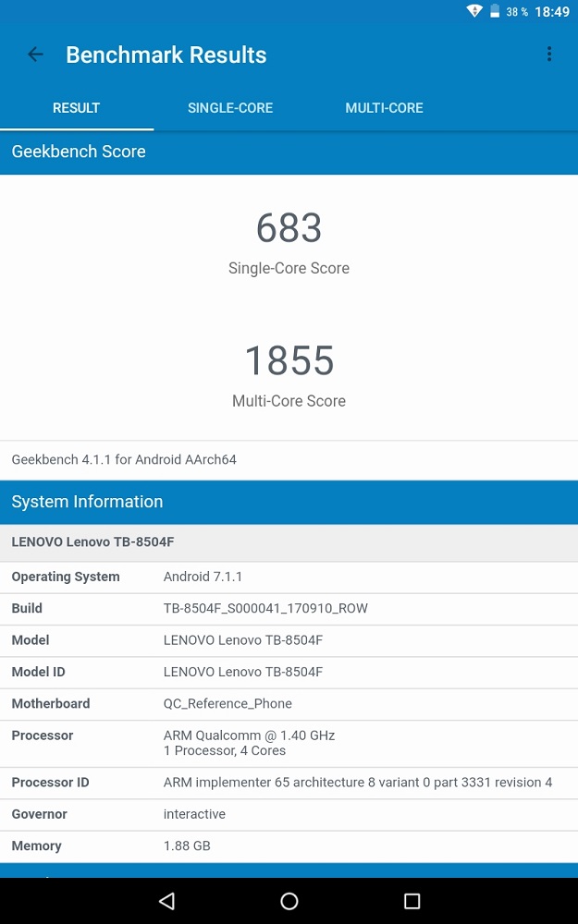The image size is (578, 924).
Task: Switch to the RESULT tab
Action: pyautogui.click(x=77, y=108)
